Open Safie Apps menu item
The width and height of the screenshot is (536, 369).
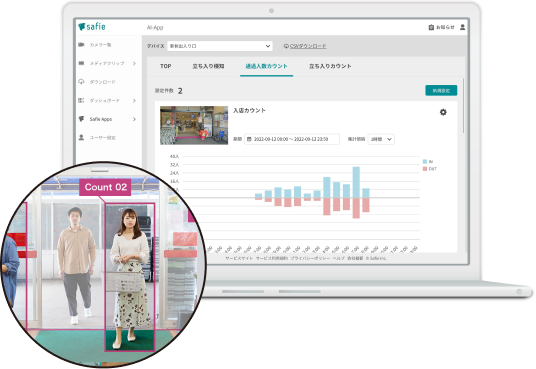[101, 119]
